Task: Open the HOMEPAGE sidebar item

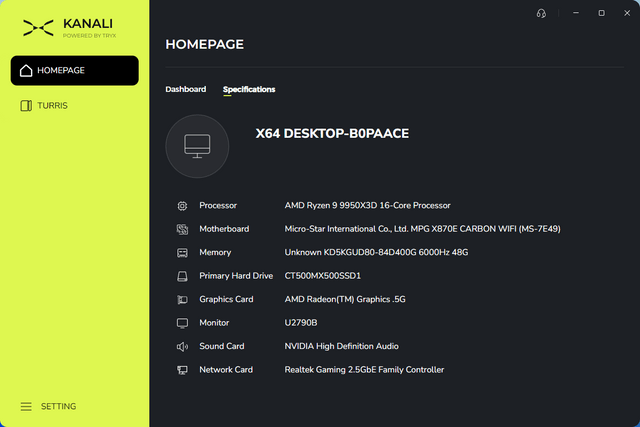Action: [75, 71]
